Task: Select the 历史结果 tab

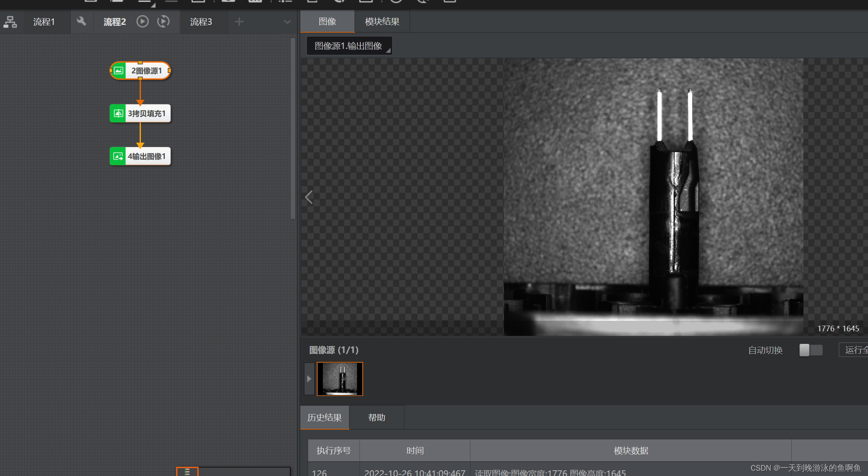Action: click(x=324, y=417)
